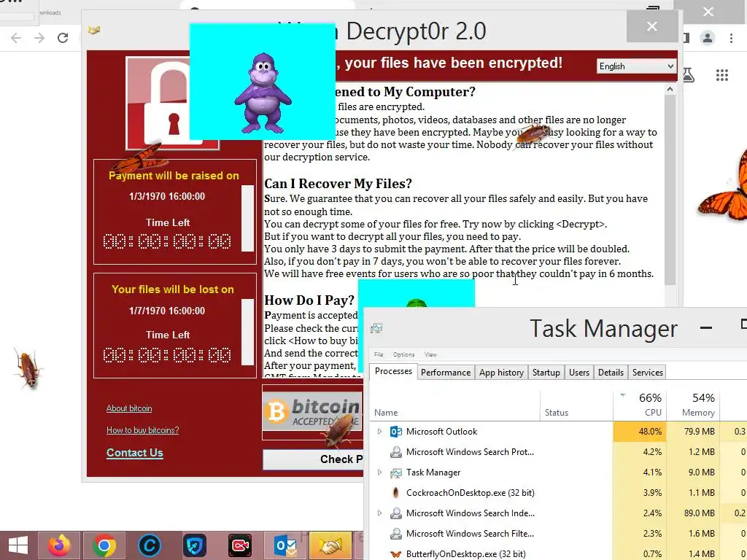This screenshot has height=560, width=747.
Task: Open the View menu in Task Manager
Action: (430, 354)
